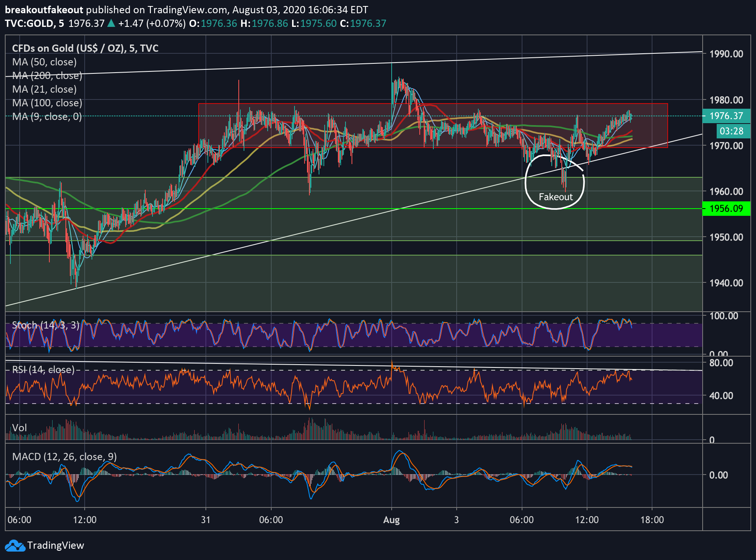
Task: Click the TradingView brand name text
Action: [x=55, y=546]
